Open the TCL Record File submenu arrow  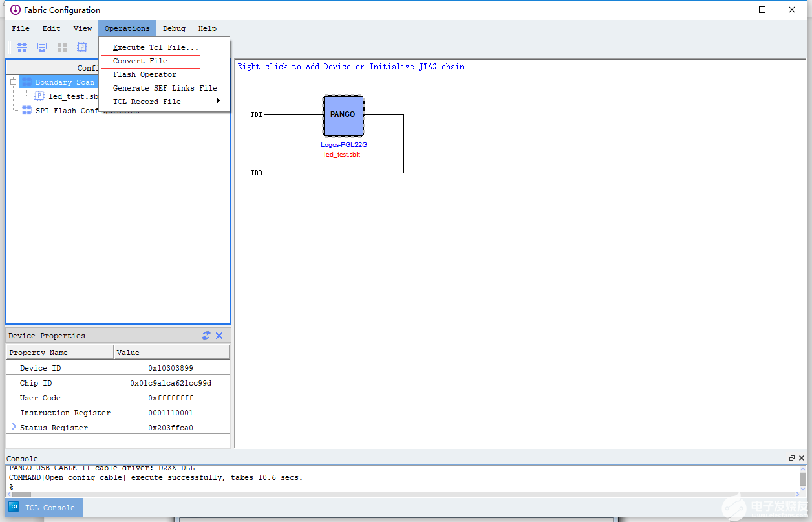[219, 101]
